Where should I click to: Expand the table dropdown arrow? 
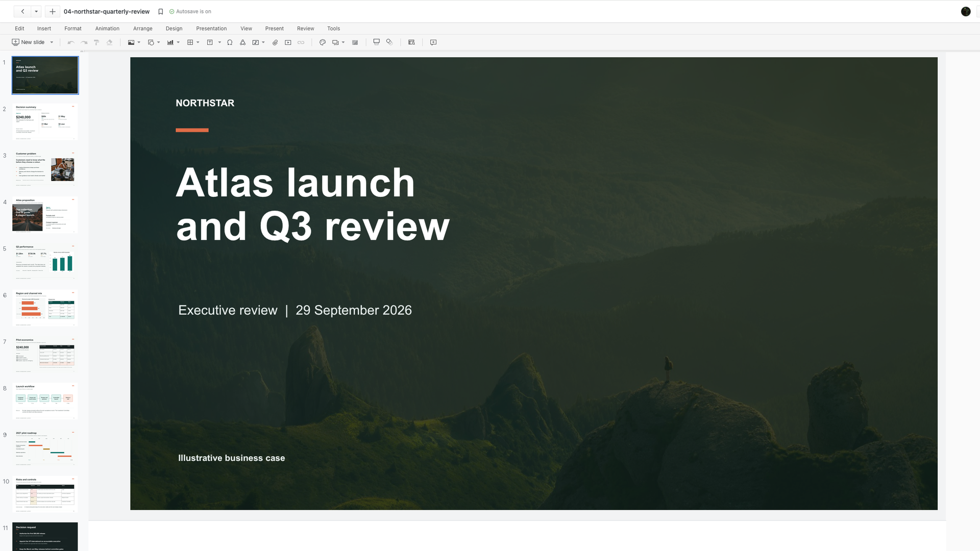coord(198,42)
